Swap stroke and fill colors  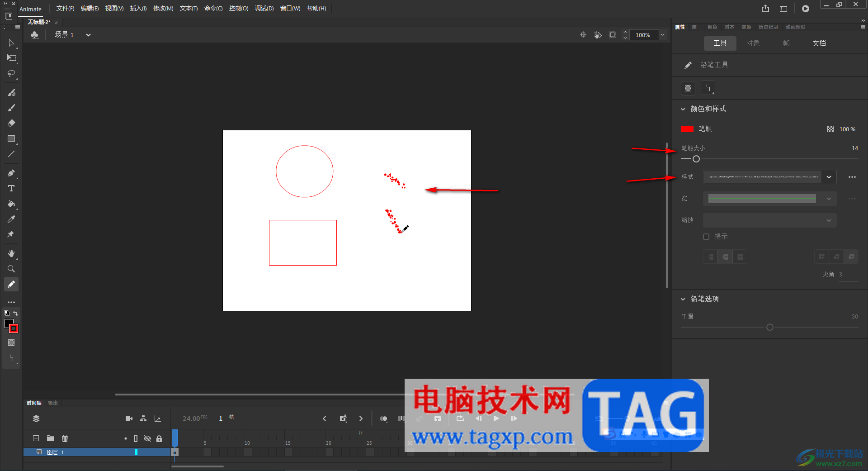click(16, 313)
